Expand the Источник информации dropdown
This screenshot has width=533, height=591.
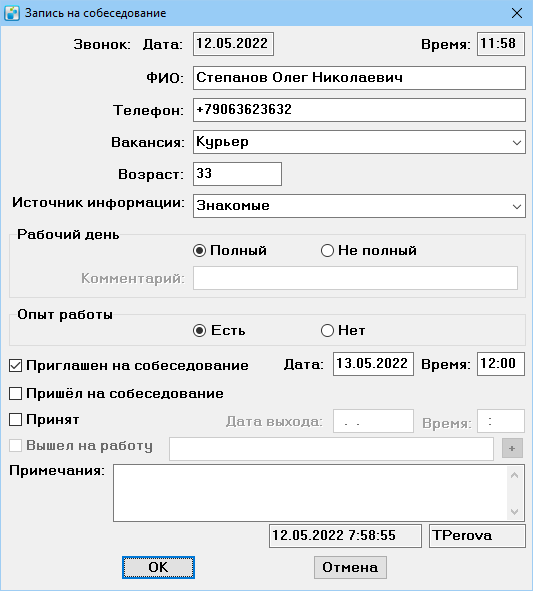point(517,207)
